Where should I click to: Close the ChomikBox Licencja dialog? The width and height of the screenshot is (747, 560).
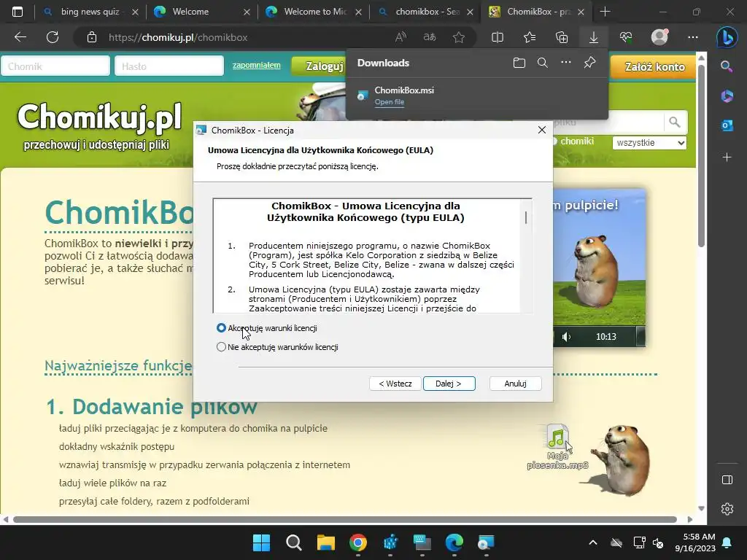tap(542, 130)
